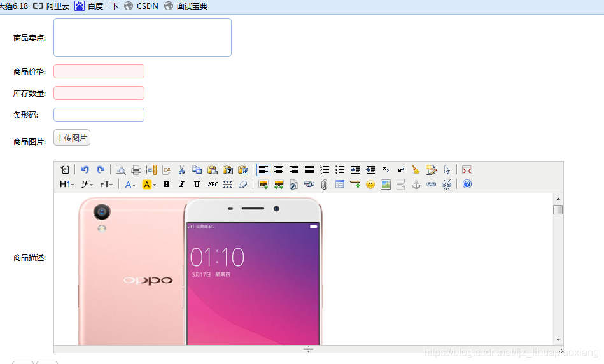Switch editor to fullscreen mode
The image size is (604, 364).
point(467,169)
